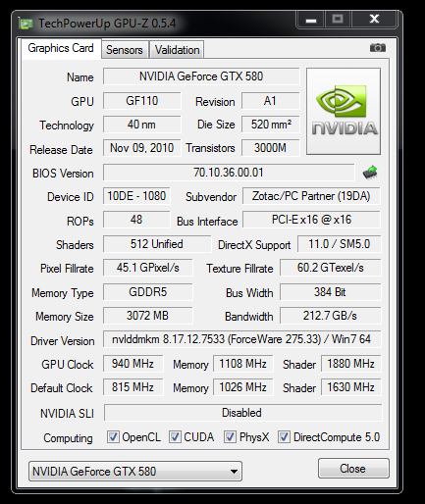Click the Computing label text
This screenshot has height=504, width=425.
tap(68, 438)
